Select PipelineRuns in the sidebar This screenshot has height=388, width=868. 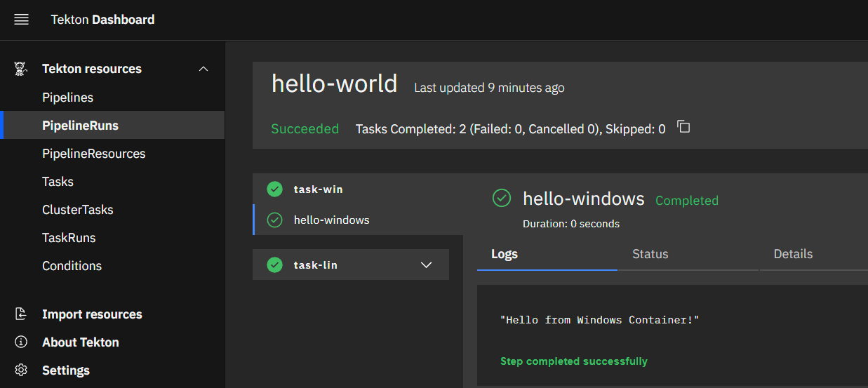click(112, 126)
